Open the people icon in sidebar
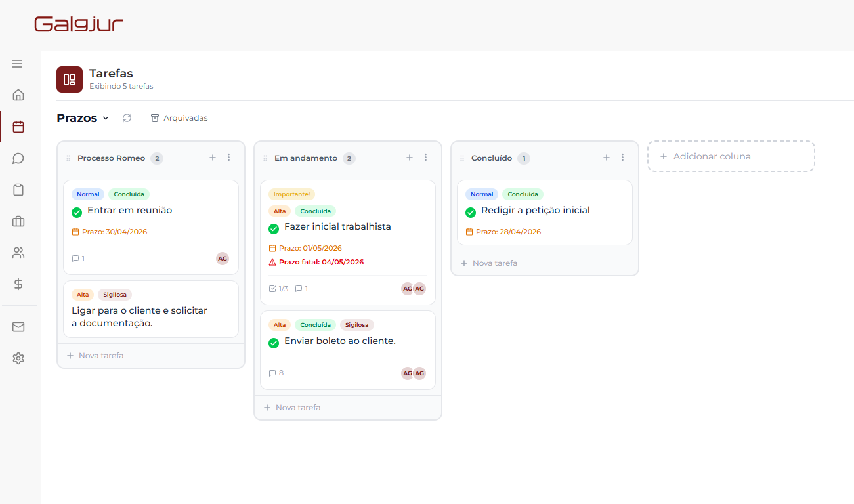This screenshot has height=504, width=854. tap(18, 253)
